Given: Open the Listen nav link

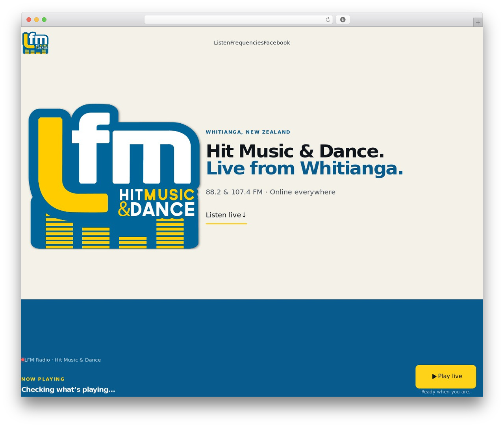Looking at the screenshot, I should tap(222, 43).
